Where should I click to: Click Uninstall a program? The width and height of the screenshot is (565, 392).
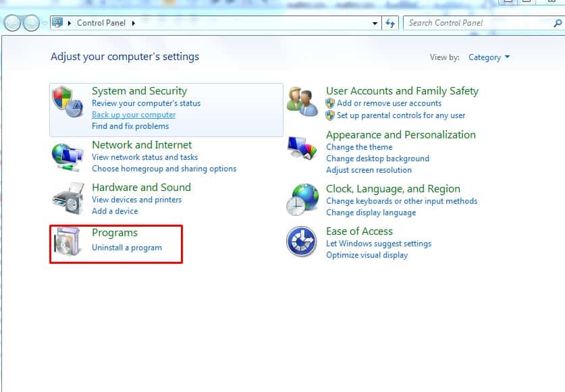126,248
